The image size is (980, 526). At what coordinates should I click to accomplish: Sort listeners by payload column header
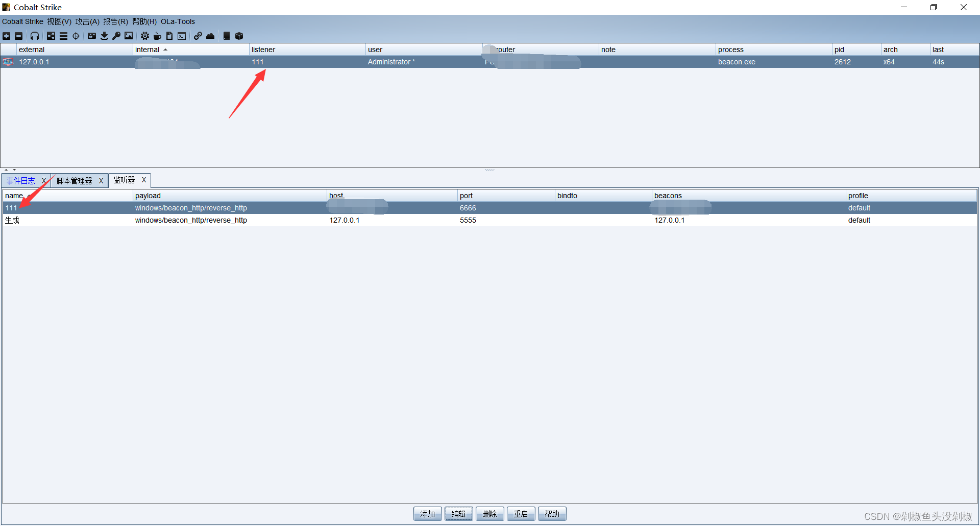230,196
